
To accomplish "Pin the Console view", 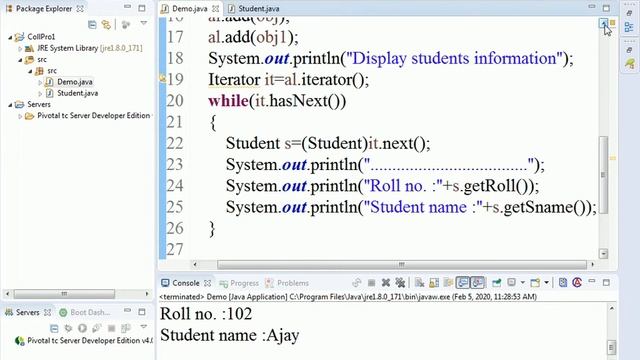I will click(497, 282).
